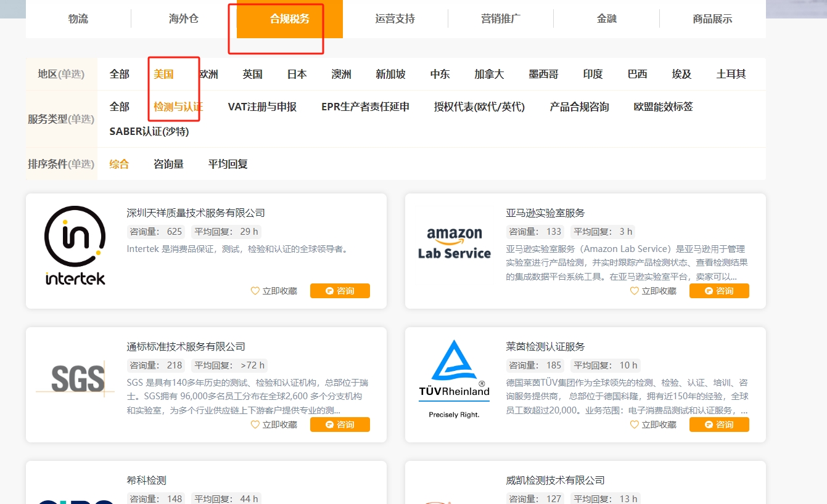Filter by region 日本
The image size is (827, 504).
tap(297, 74)
